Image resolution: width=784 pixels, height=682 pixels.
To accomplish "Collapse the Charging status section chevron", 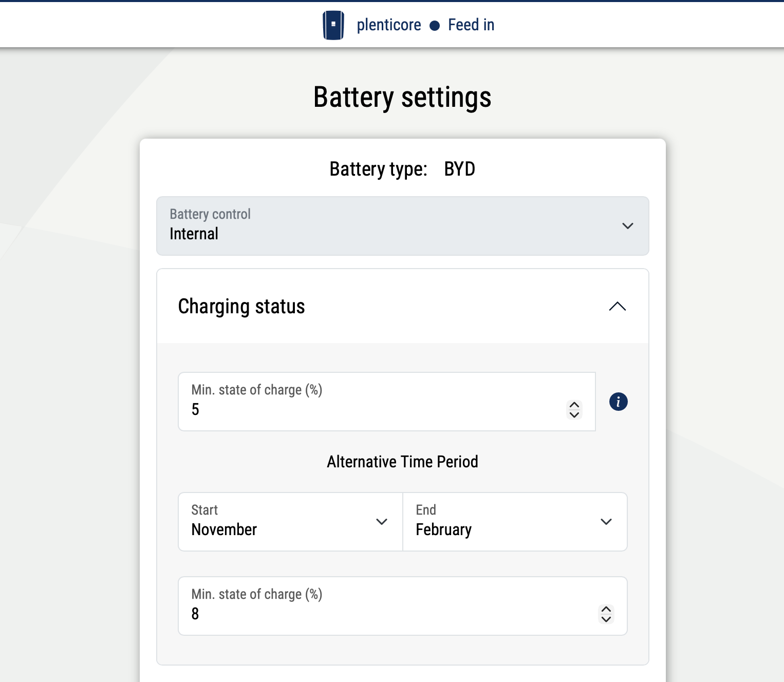I will pos(617,307).
